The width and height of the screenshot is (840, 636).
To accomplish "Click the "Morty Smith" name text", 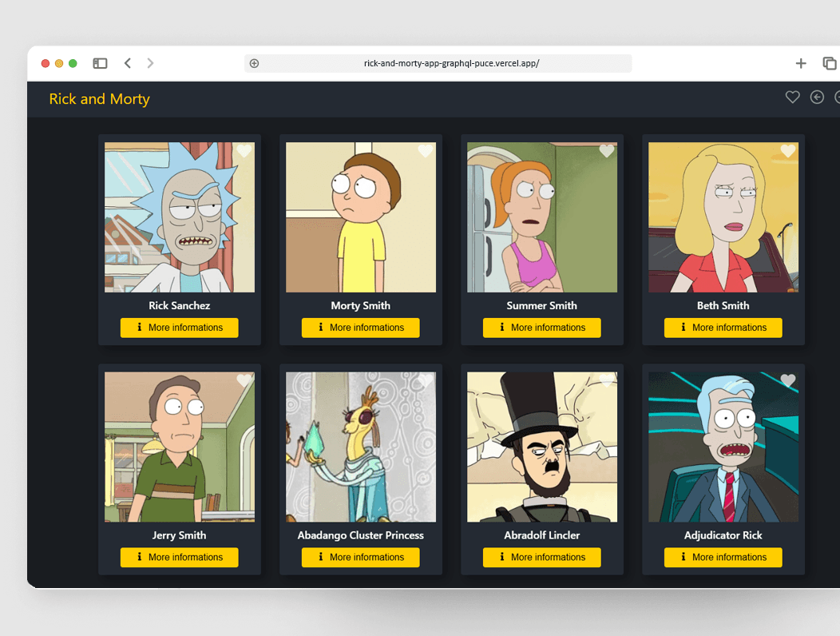I will tap(361, 306).
